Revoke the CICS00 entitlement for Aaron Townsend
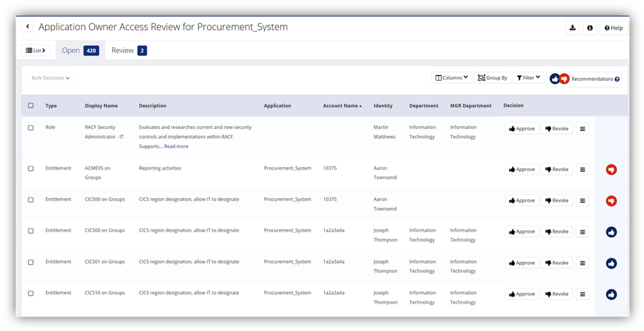The image size is (644, 331). tap(556, 201)
